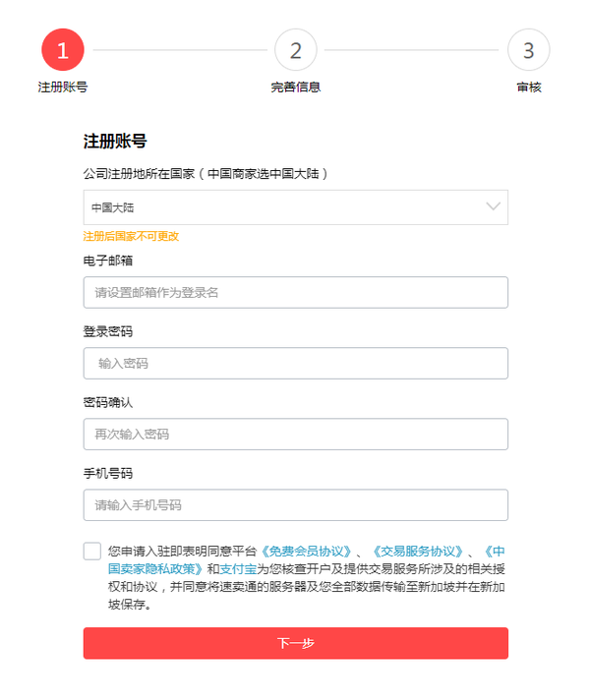Screen dimensions: 590x700
Task: Tick the agreement checkbox
Action: pyautogui.click(x=92, y=551)
